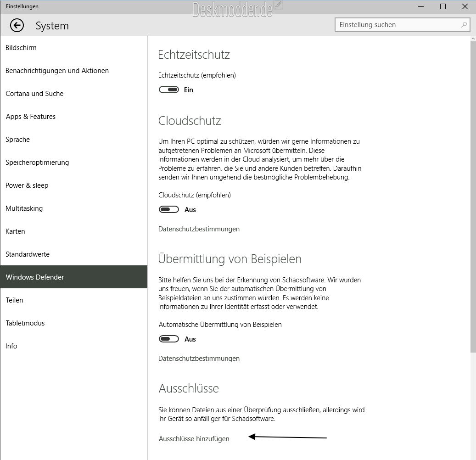Click the Übermittlung von Beispielen heading
476x460 pixels.
pos(230,259)
